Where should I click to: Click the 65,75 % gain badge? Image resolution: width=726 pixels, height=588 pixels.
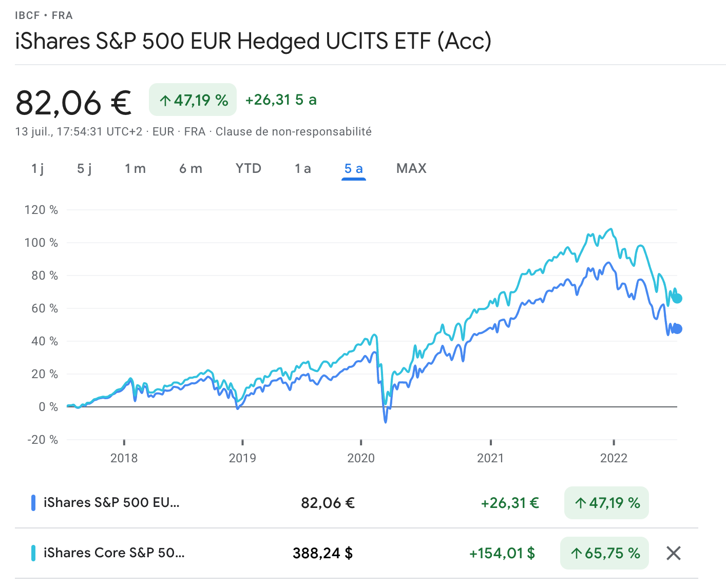(x=604, y=553)
